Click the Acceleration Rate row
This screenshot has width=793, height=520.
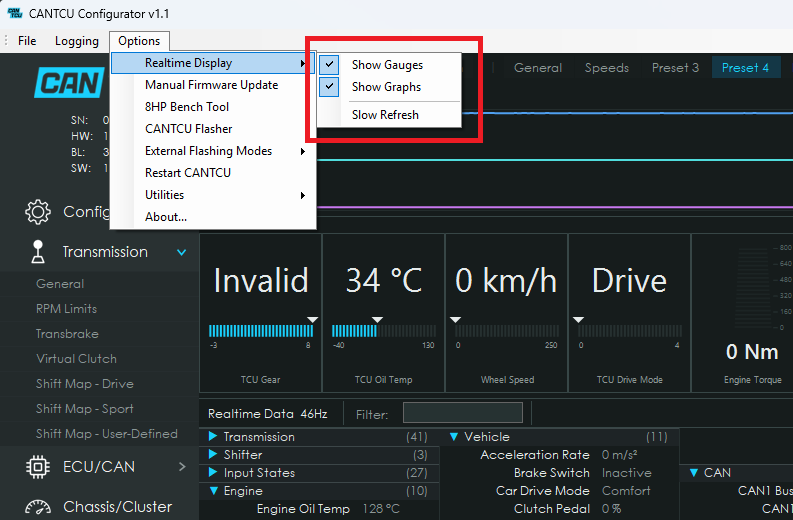[559, 455]
